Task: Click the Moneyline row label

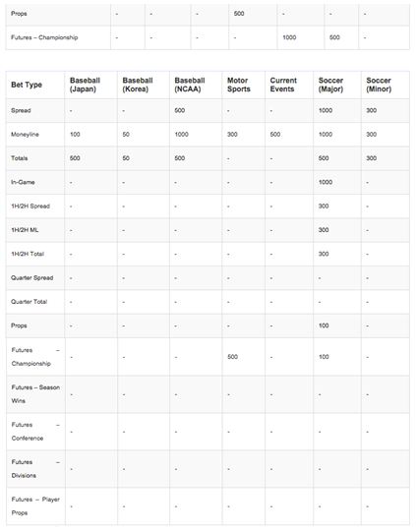Action: click(x=25, y=135)
